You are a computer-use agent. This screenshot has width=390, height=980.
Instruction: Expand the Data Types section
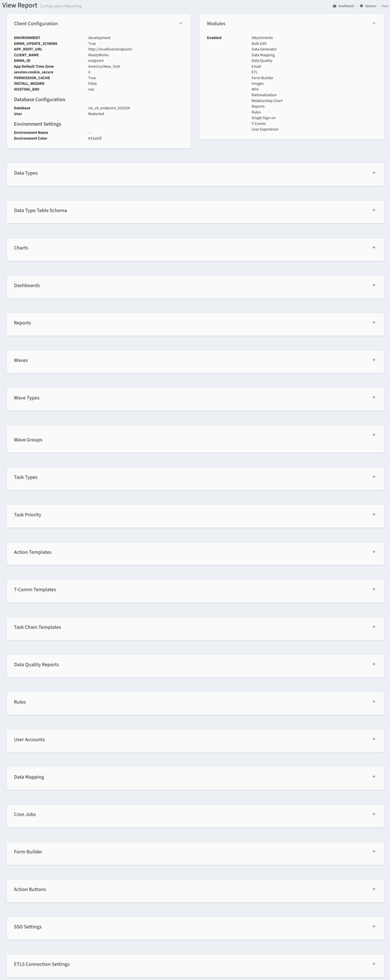(x=374, y=173)
